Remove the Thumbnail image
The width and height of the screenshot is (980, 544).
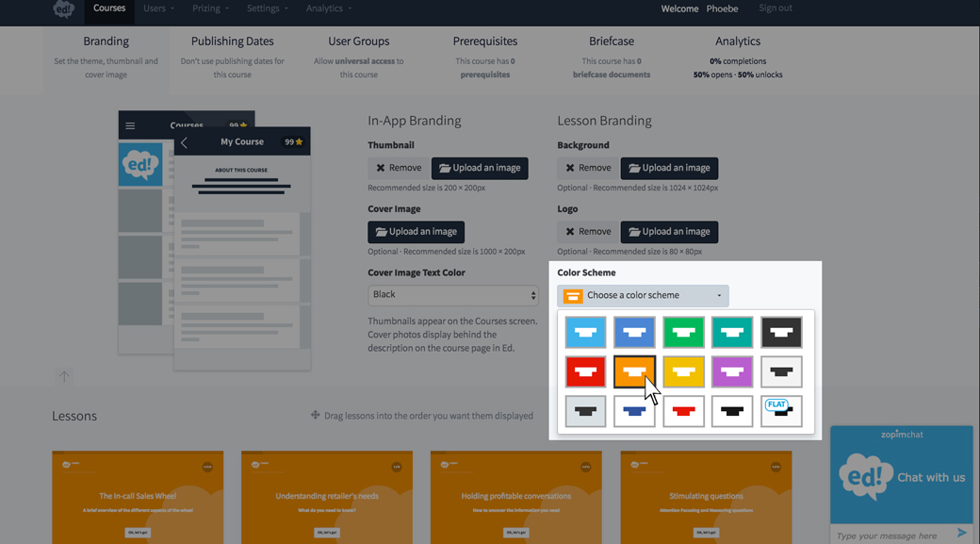click(399, 168)
